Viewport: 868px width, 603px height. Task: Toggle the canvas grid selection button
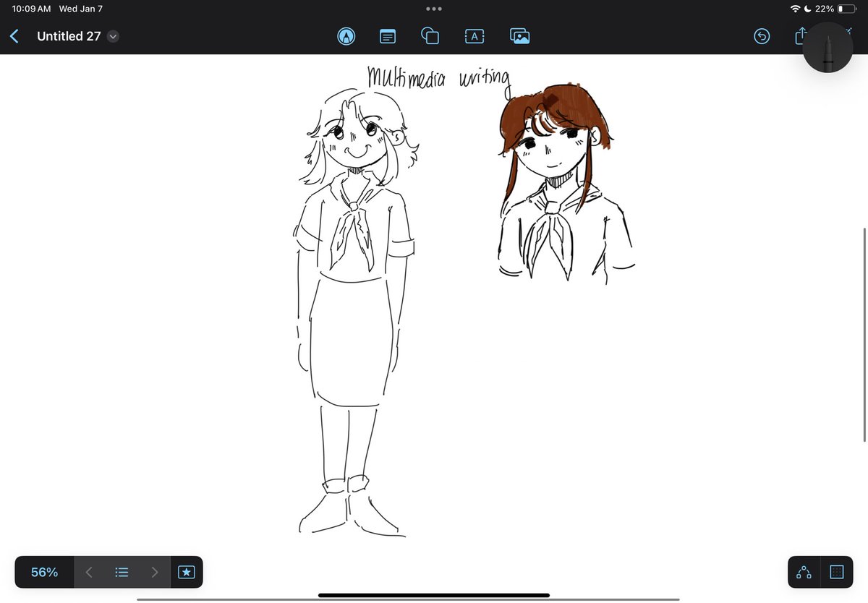point(837,572)
